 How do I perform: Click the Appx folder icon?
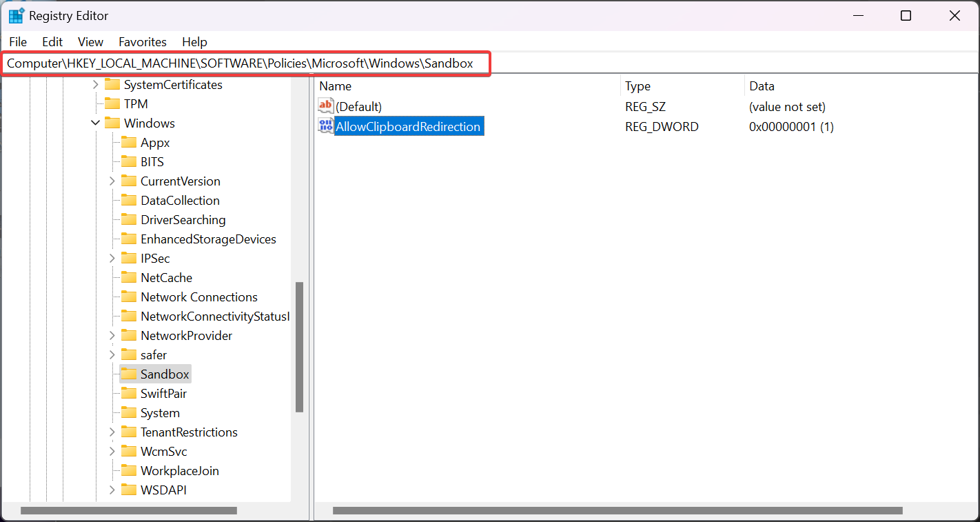pyautogui.click(x=129, y=143)
